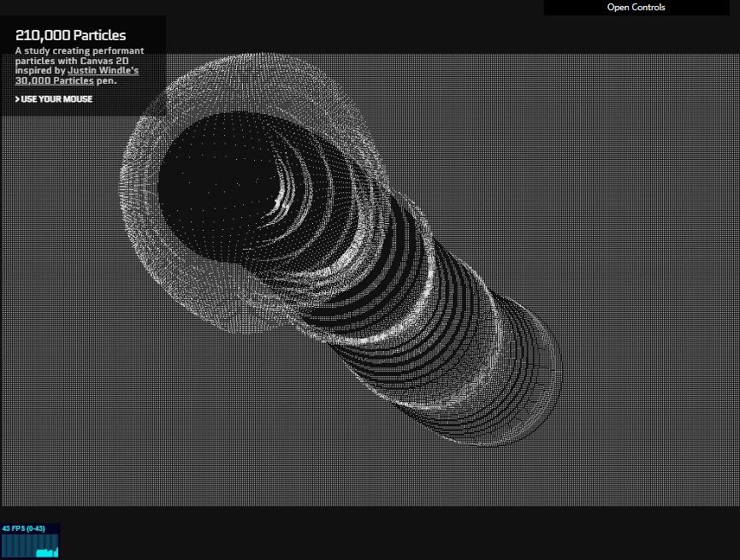Toggle the FPS stats meter
Image resolution: width=740 pixels, height=560 pixels.
click(30, 540)
